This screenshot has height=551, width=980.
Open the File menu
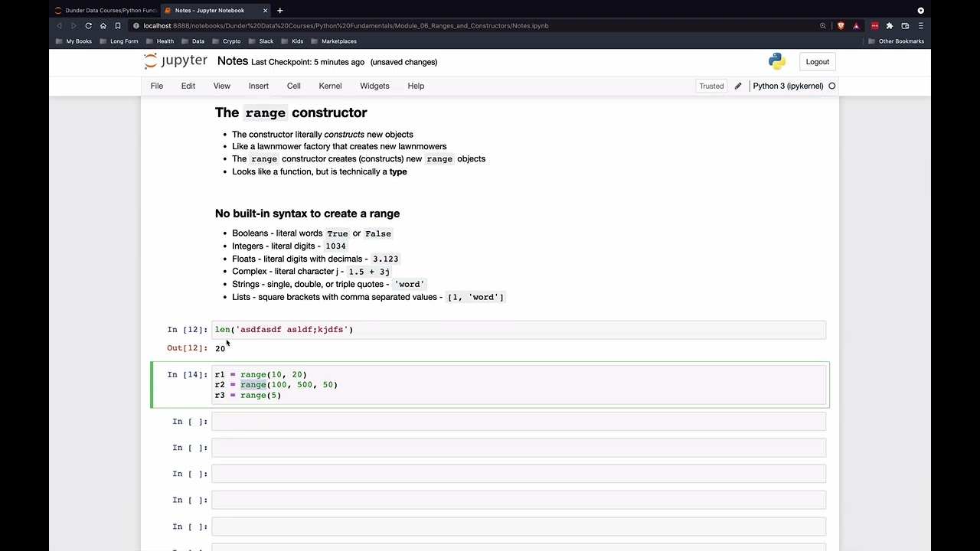(157, 86)
